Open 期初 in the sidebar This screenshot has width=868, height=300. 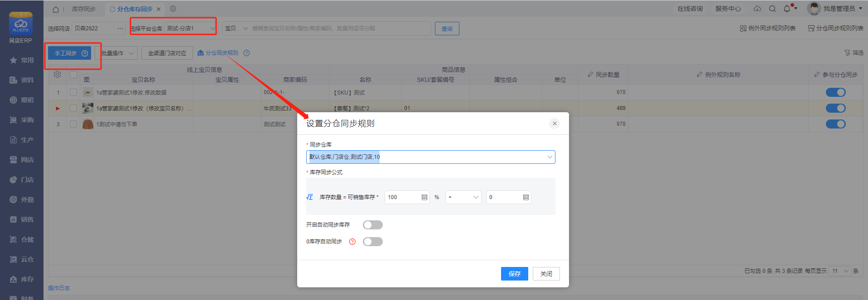click(x=22, y=100)
